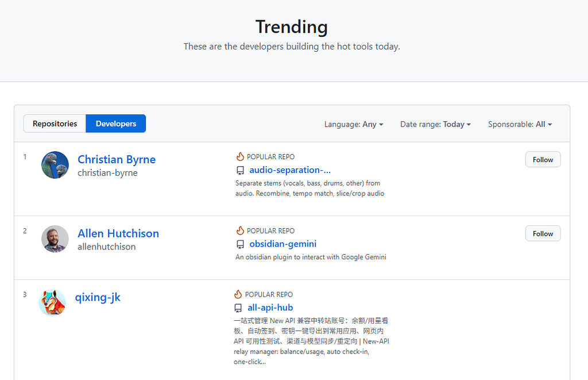The width and height of the screenshot is (588, 380).
Task: Click the 'Separate stems (vocals, bass' description
Action: click(310, 188)
